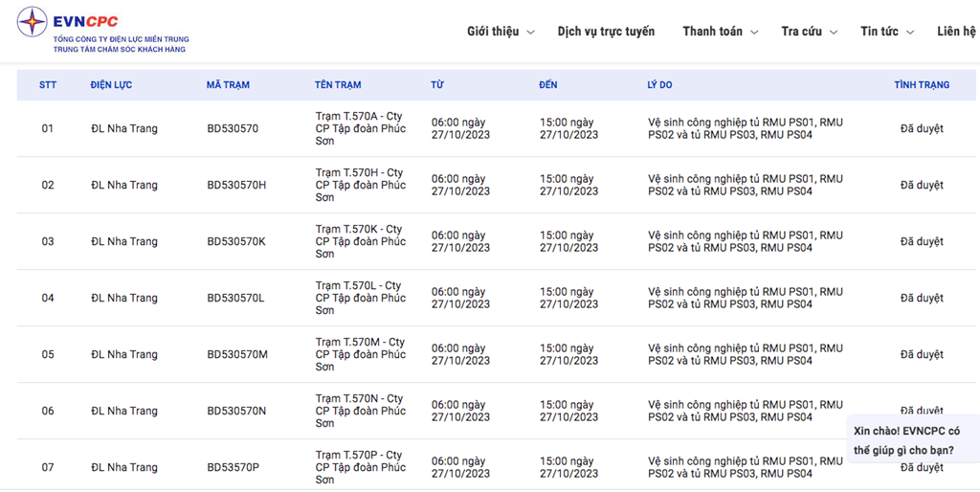The image size is (980, 492).
Task: Expand the Tin tức chevron arrow
Action: [910, 33]
